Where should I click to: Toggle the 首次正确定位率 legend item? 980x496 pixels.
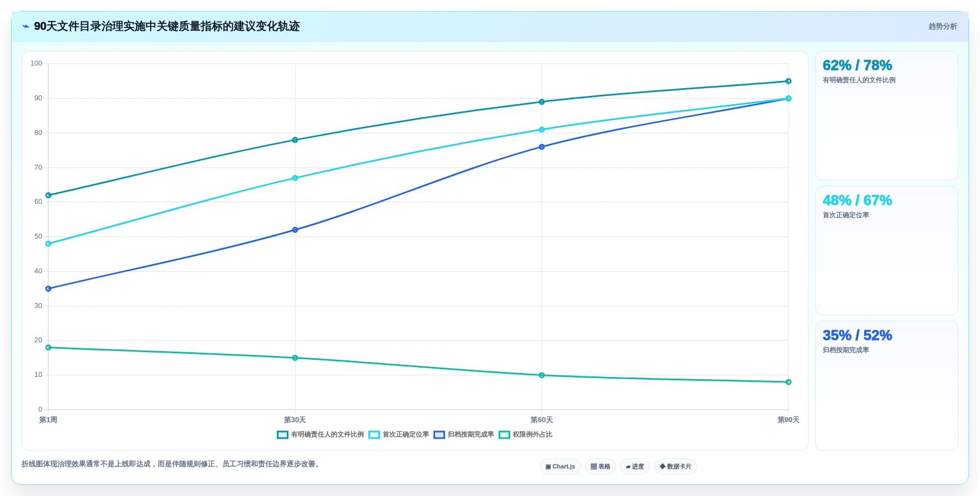(x=399, y=435)
